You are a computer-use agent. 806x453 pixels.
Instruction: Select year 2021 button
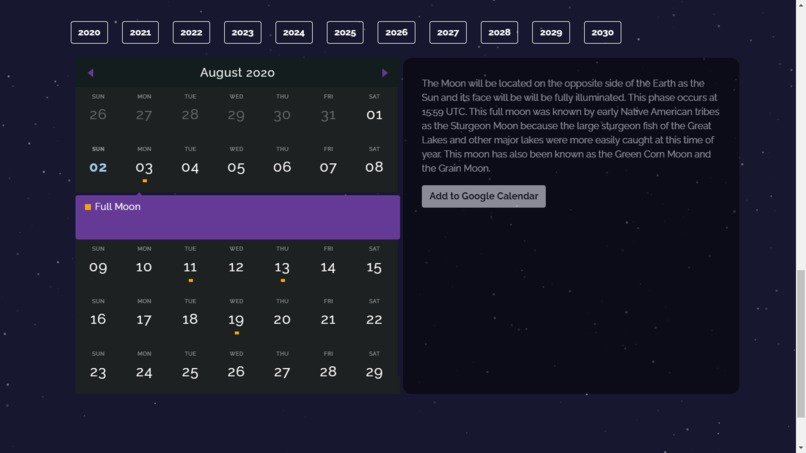[x=140, y=32]
